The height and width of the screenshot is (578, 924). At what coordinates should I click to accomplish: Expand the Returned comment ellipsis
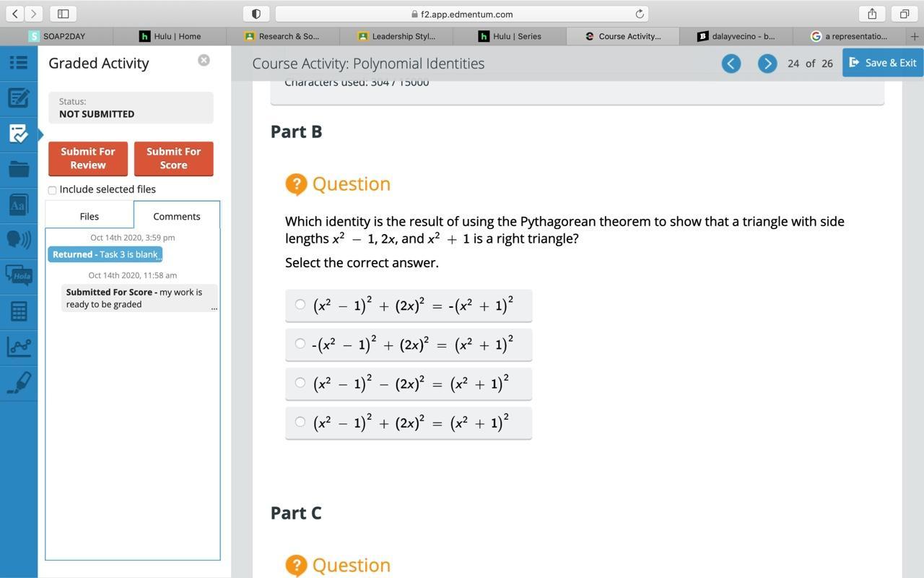tap(159, 257)
